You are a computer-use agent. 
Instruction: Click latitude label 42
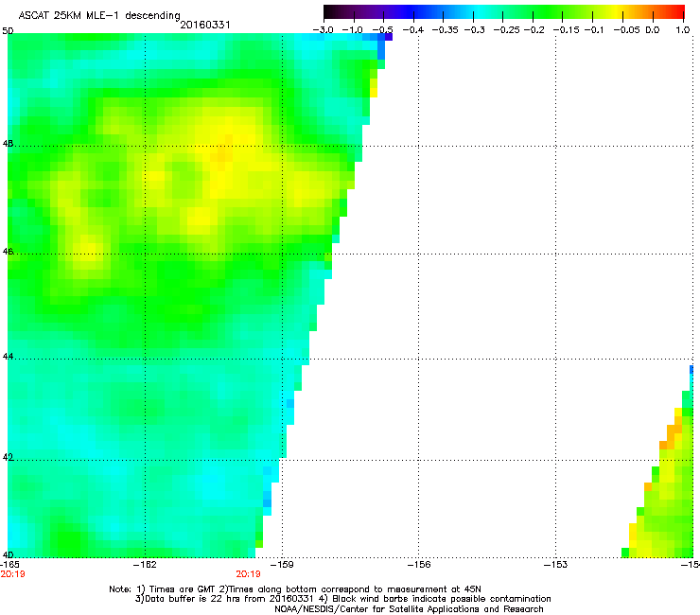point(8,457)
